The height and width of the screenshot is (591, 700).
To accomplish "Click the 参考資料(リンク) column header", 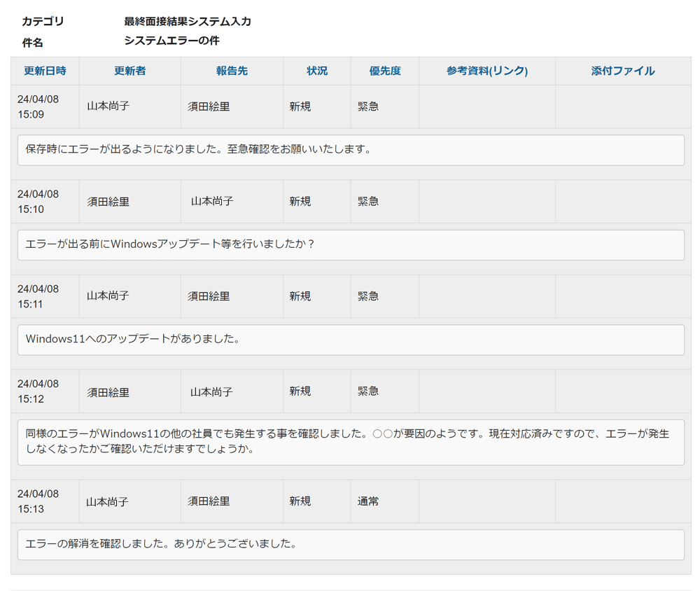I will 487,71.
